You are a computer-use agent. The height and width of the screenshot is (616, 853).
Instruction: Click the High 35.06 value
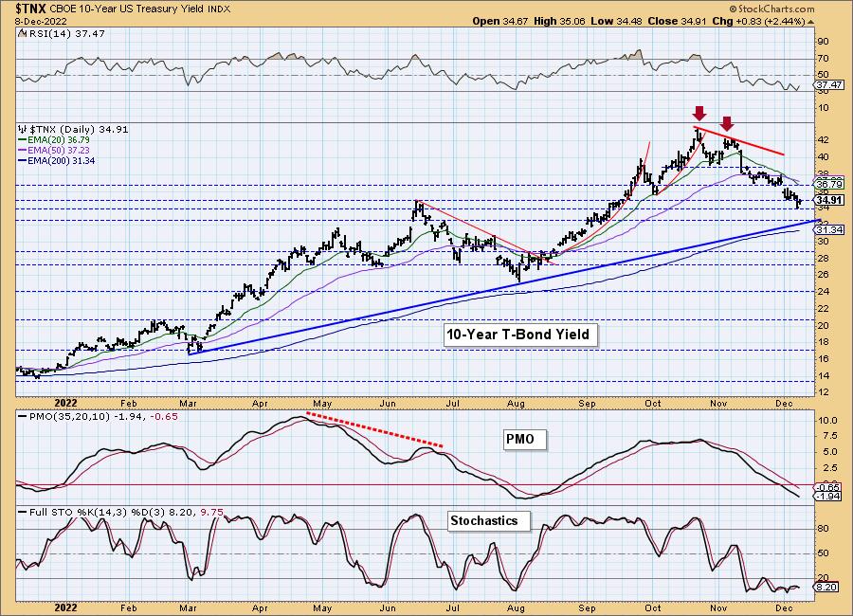tap(560, 21)
